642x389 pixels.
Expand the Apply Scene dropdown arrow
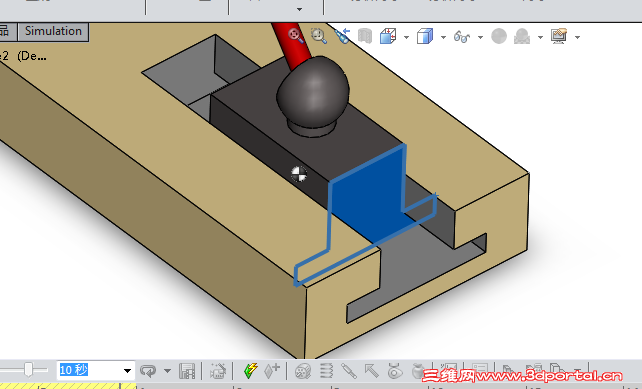point(540,37)
